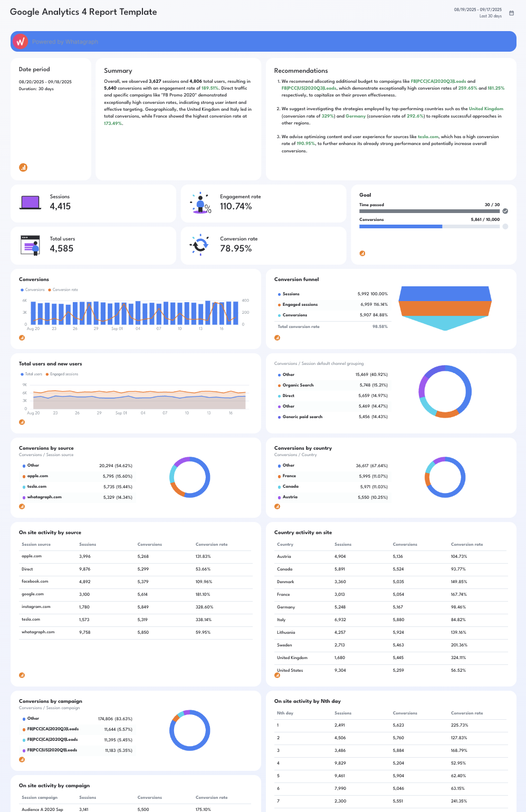Select the Organic Search row in channel grouping

tap(332, 385)
